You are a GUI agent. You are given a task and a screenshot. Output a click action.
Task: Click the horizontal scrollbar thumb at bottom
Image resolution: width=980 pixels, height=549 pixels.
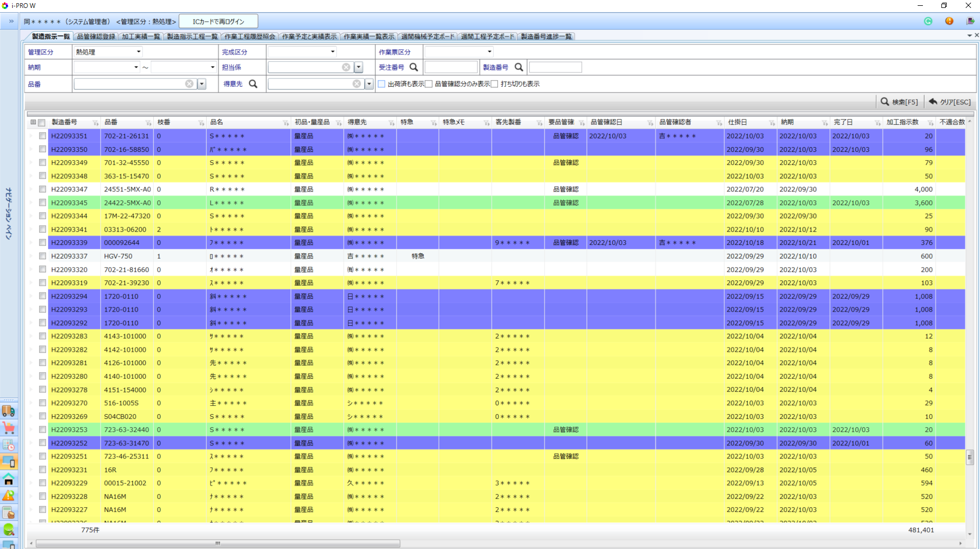(217, 543)
